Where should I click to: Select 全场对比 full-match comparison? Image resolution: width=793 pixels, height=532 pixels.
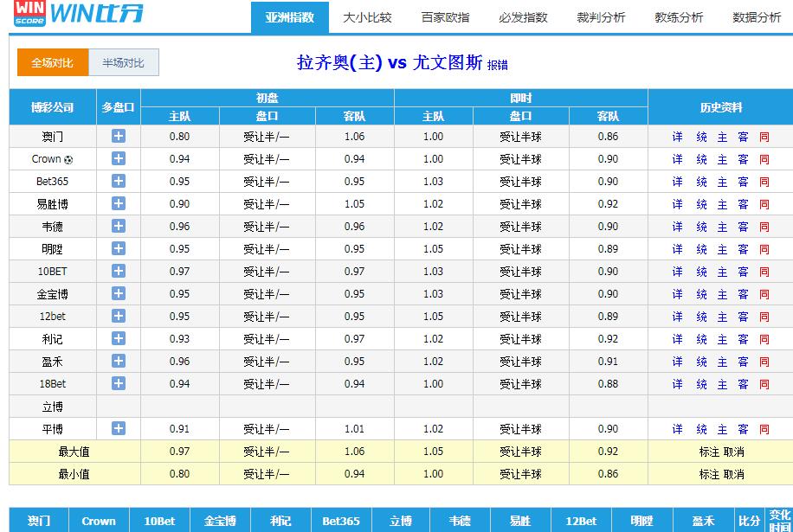pyautogui.click(x=53, y=62)
